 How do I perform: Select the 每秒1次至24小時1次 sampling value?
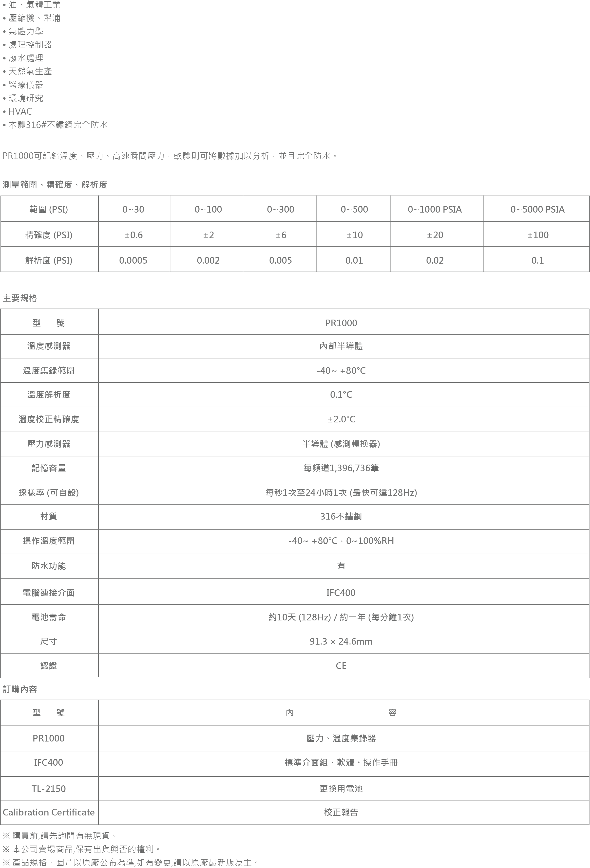click(x=341, y=493)
